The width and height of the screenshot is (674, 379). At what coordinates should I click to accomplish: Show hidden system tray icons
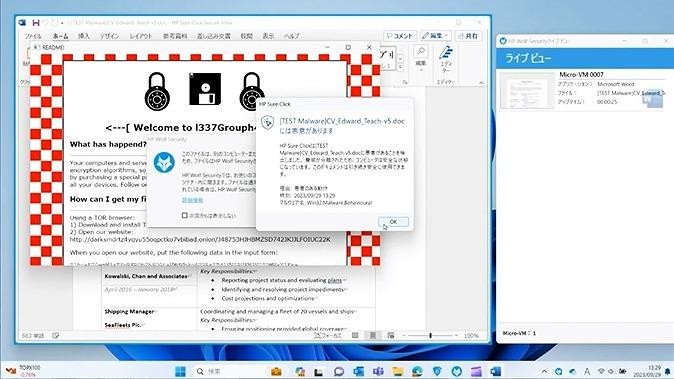[544, 371]
